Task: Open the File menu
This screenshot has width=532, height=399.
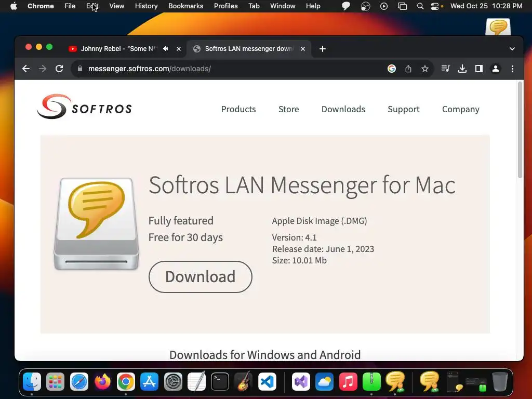Action: pyautogui.click(x=70, y=6)
